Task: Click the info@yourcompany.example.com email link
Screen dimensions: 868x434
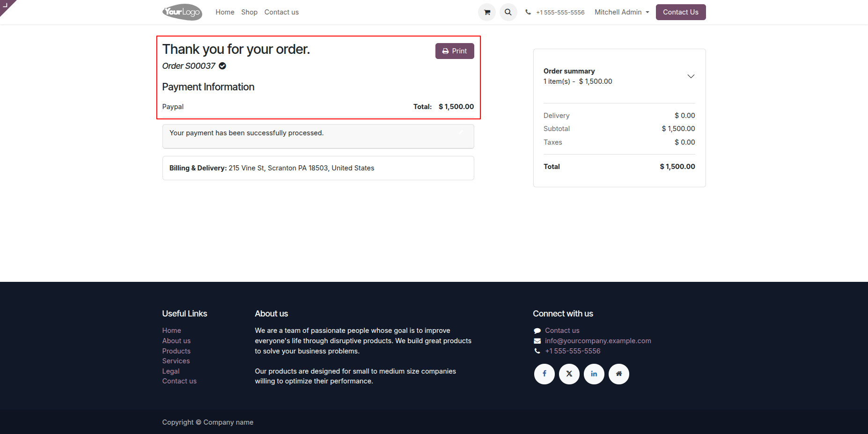Action: click(x=597, y=341)
